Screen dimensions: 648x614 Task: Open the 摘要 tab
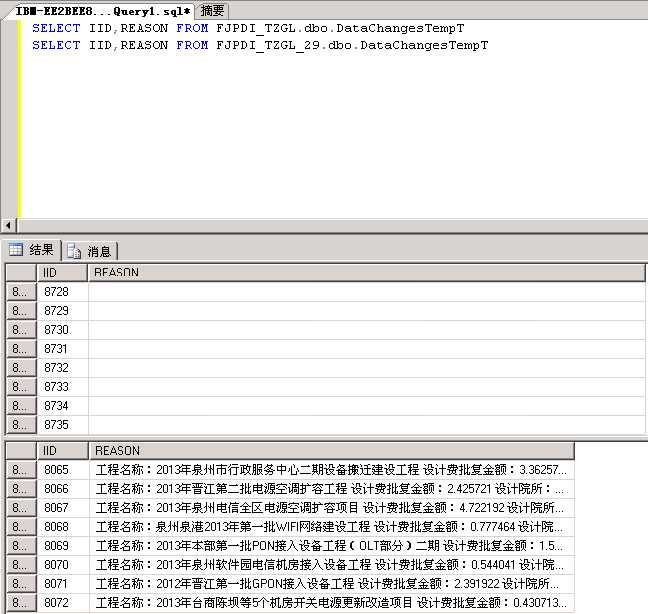coord(212,11)
